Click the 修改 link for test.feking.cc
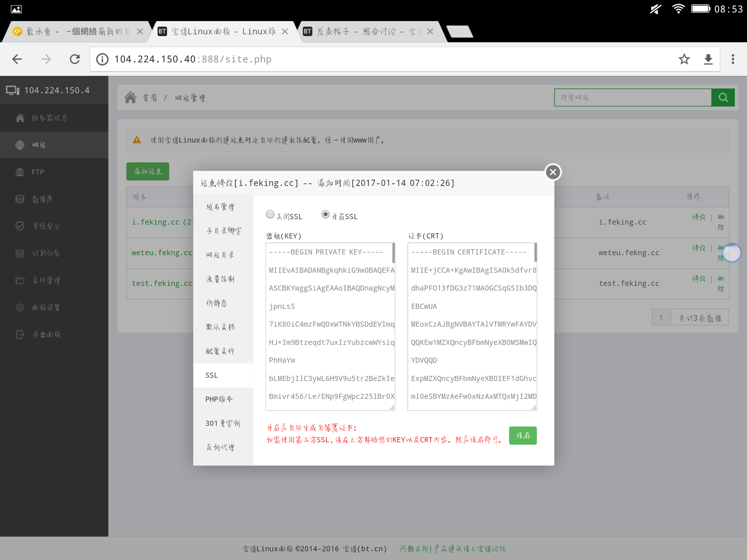Screen dimensions: 747x560 (x=698, y=279)
